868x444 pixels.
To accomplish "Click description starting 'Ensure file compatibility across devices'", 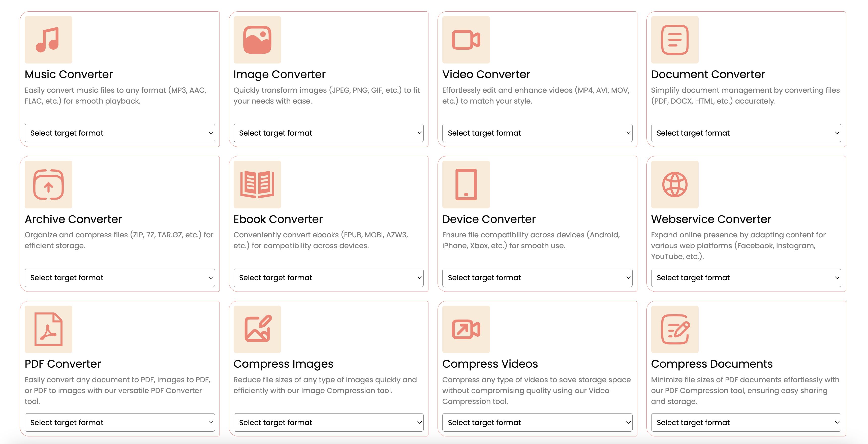I will (531, 240).
